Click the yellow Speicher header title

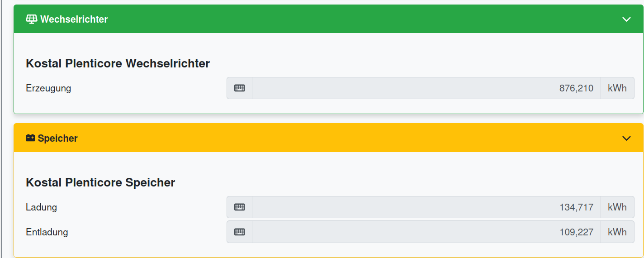coord(58,138)
